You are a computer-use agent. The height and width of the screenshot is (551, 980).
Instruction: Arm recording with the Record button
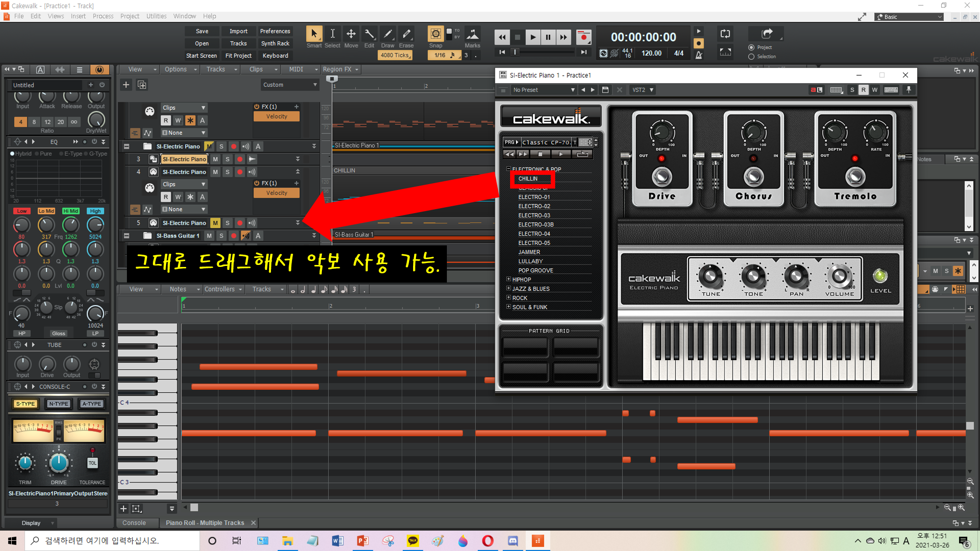[583, 37]
